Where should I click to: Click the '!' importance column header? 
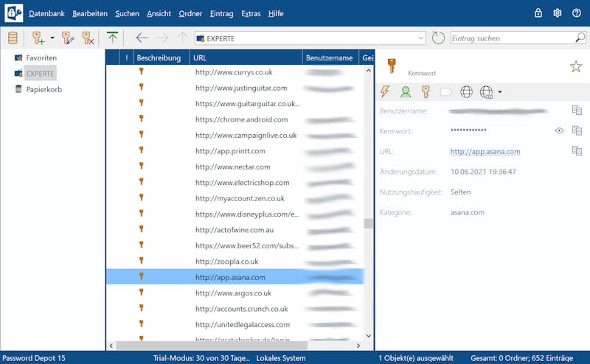[126, 57]
